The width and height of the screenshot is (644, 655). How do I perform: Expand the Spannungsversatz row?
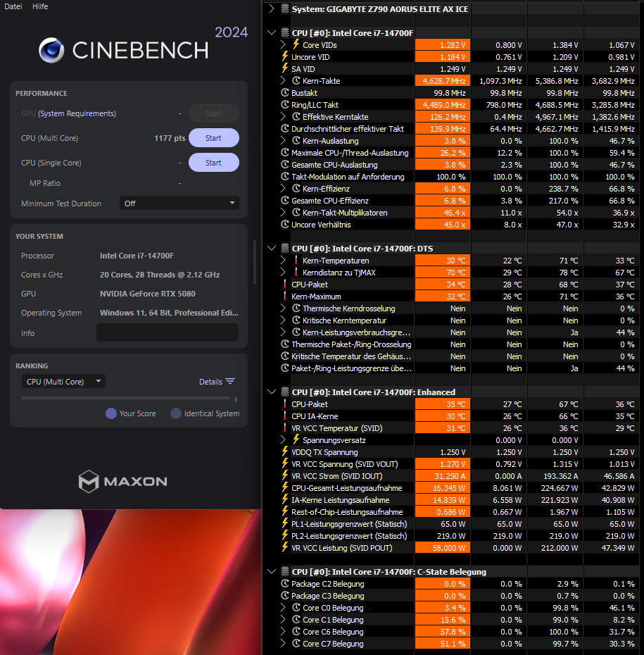[x=283, y=439]
